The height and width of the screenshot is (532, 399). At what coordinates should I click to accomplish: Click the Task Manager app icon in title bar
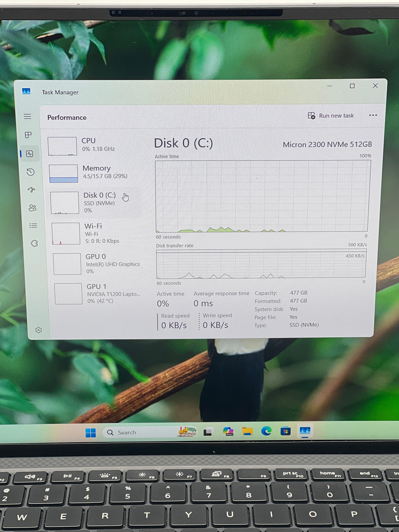tap(26, 91)
